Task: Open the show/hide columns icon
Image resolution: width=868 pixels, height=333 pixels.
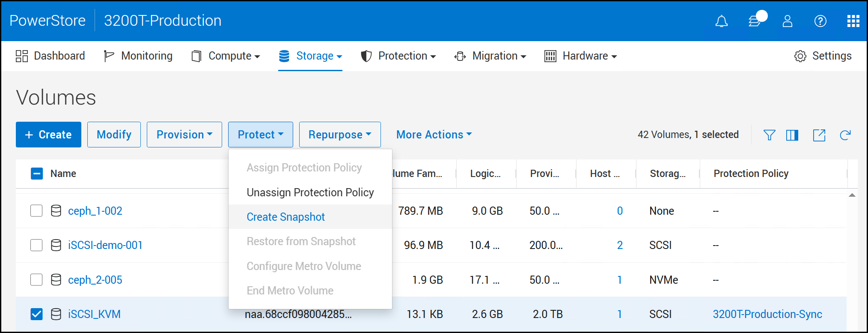Action: (792, 135)
